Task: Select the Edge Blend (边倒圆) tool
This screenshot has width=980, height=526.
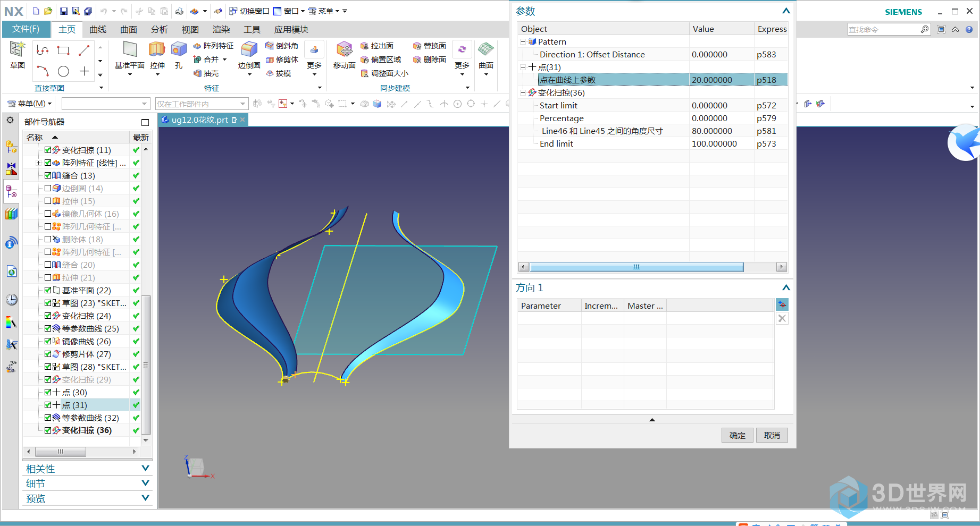Action: [249, 55]
